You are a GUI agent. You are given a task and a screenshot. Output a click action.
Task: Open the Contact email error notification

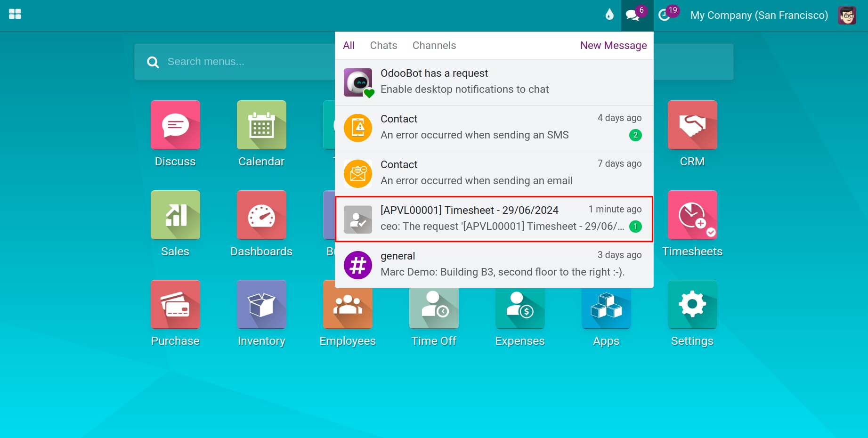[494, 173]
